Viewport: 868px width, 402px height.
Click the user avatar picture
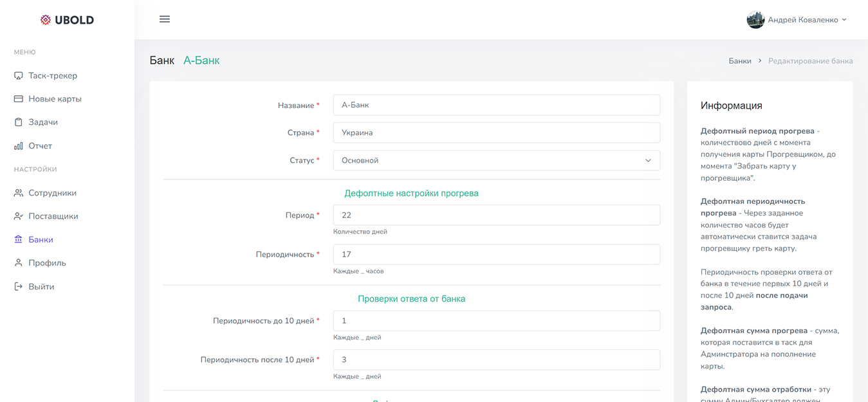[755, 20]
